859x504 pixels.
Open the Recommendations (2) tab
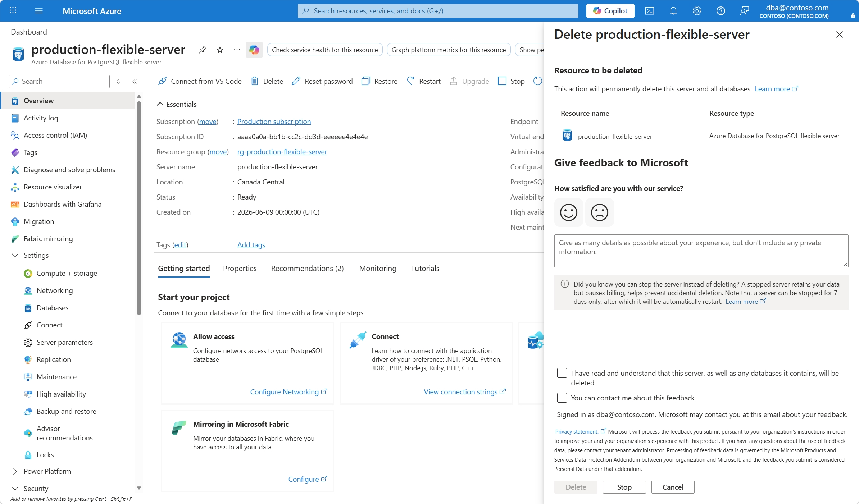coord(307,269)
